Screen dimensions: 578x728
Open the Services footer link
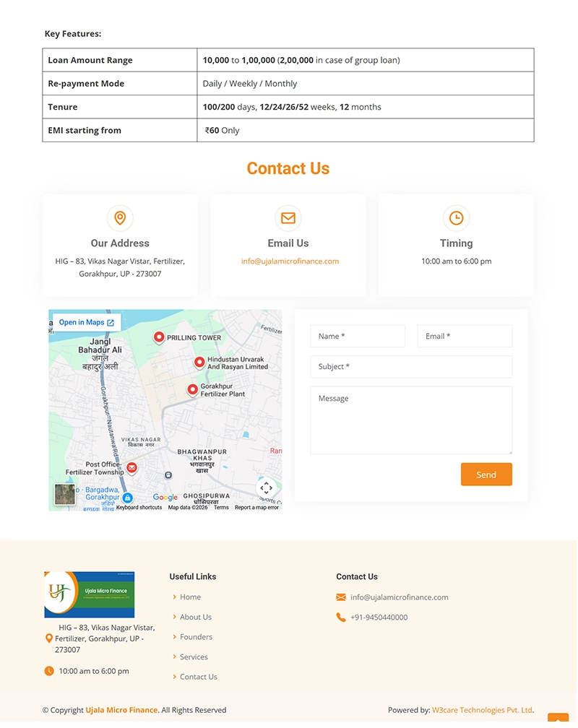(x=194, y=657)
